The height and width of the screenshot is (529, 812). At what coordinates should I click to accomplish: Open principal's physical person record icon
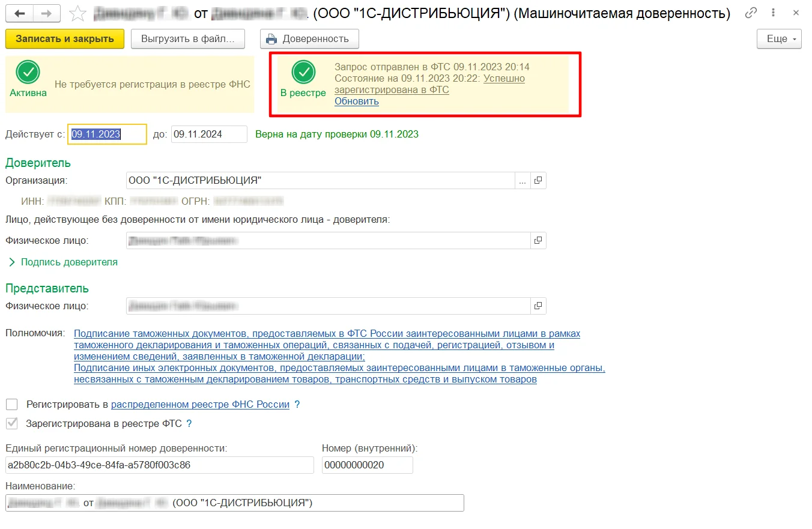pyautogui.click(x=538, y=241)
